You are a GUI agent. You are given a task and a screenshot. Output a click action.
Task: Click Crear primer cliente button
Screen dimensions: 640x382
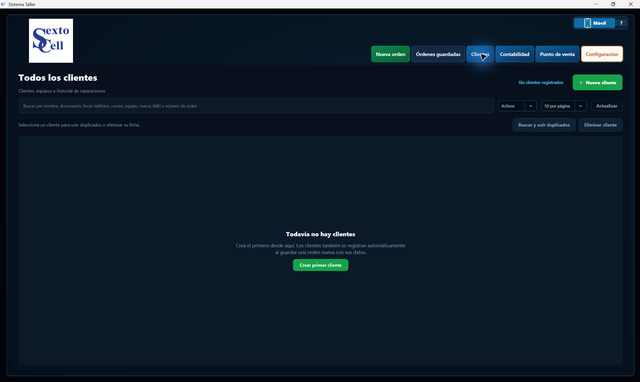tap(320, 265)
